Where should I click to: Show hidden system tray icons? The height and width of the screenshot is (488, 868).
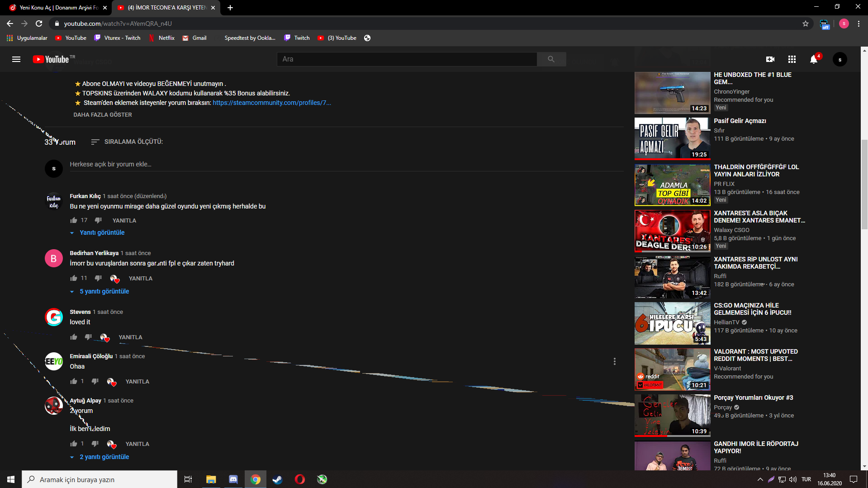(760, 479)
